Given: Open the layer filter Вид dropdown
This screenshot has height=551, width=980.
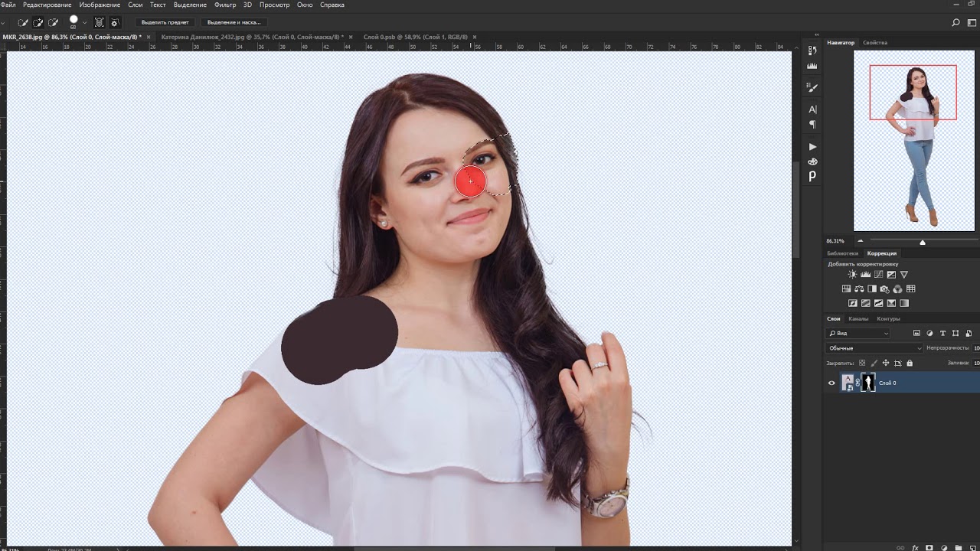Looking at the screenshot, I should coord(858,334).
